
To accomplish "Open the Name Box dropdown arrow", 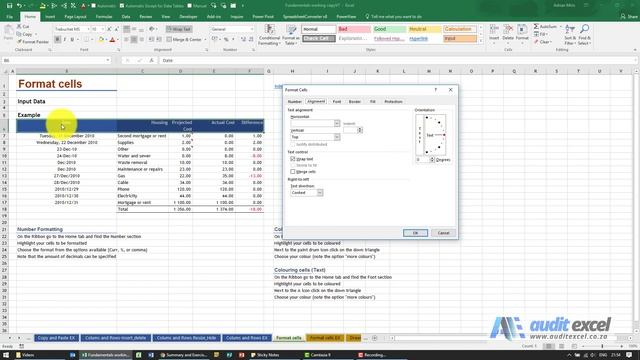I will pos(108,60).
